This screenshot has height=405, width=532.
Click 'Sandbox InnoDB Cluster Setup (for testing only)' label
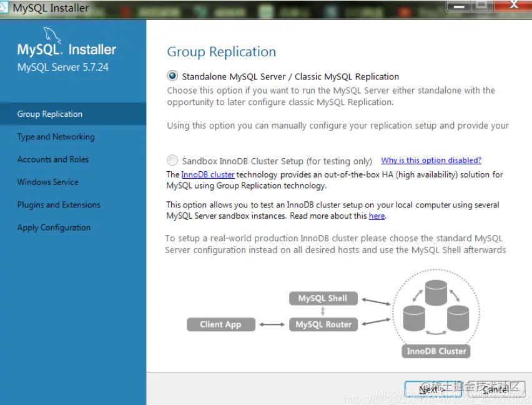point(277,161)
